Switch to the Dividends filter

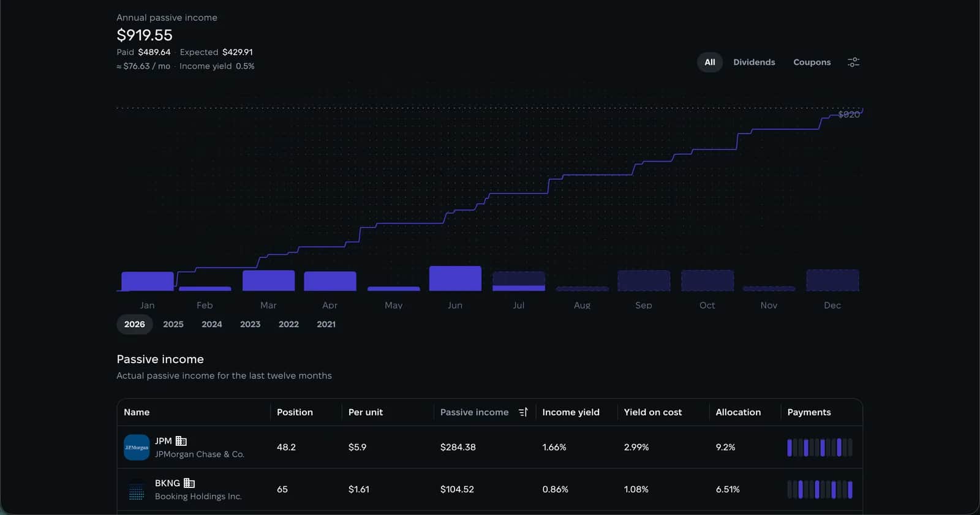click(x=754, y=62)
